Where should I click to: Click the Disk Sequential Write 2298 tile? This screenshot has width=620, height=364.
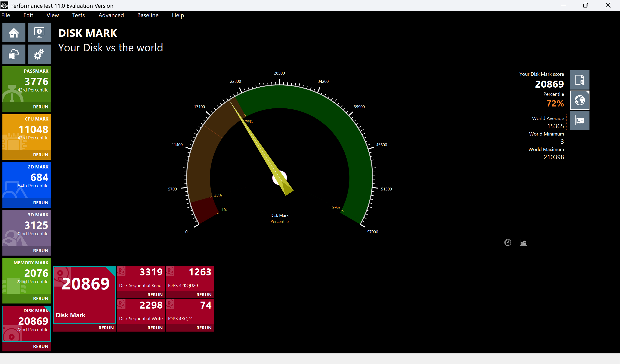click(x=141, y=311)
